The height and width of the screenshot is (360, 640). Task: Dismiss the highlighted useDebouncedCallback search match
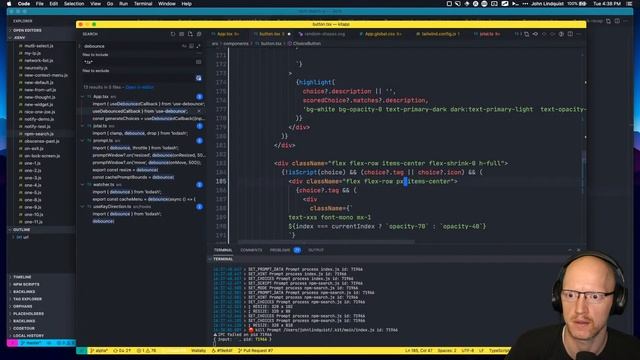click(199, 111)
